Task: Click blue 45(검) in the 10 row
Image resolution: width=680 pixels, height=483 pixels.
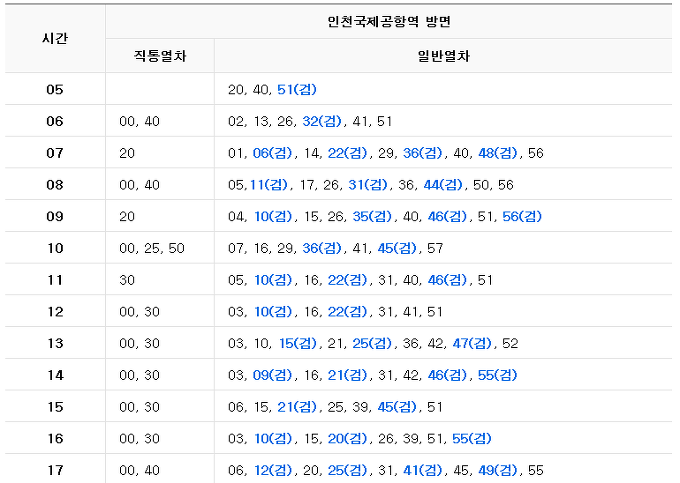Action: [x=397, y=248]
